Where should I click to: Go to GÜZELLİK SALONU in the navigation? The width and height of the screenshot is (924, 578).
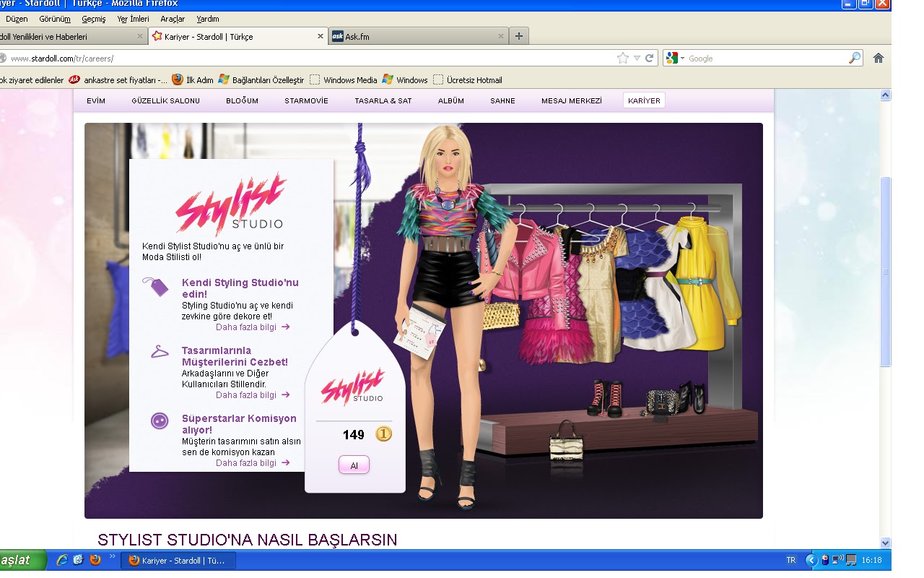pos(166,101)
